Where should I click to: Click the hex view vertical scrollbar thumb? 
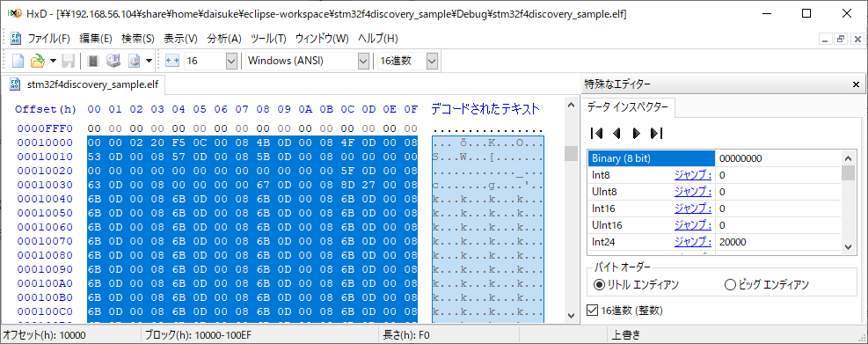(x=572, y=153)
